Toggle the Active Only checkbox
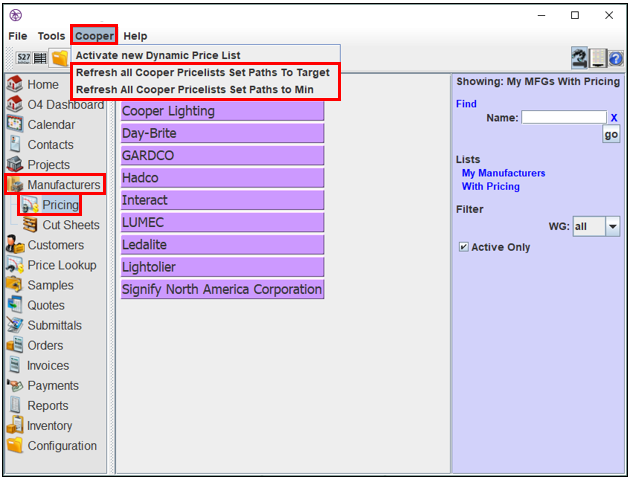This screenshot has height=480, width=629. 463,247
